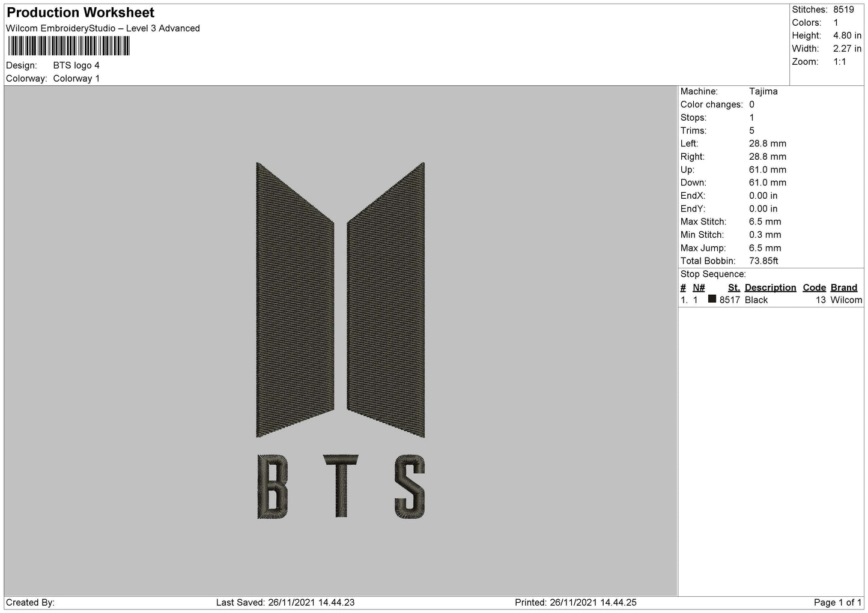Click the Colors value 1
Viewport: 868px width, 613px height.
click(836, 23)
